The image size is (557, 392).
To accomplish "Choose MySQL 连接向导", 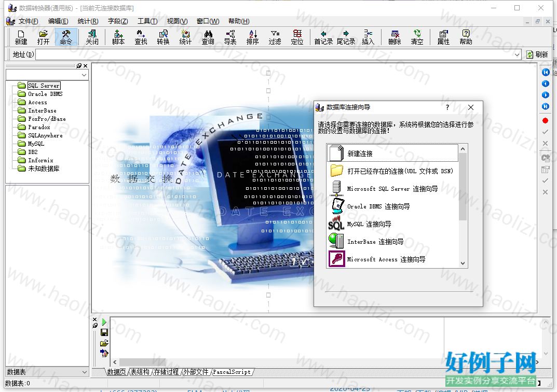I will tap(392, 224).
